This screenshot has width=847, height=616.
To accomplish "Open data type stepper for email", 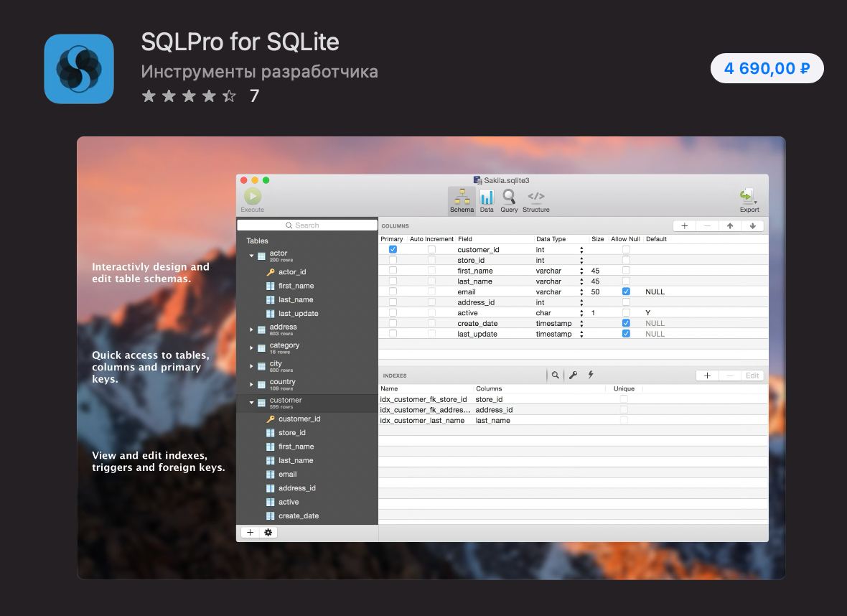I will [581, 291].
